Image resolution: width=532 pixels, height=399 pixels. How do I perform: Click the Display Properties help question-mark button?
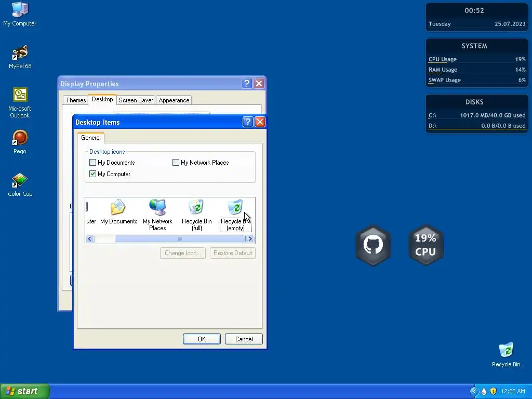pos(247,83)
